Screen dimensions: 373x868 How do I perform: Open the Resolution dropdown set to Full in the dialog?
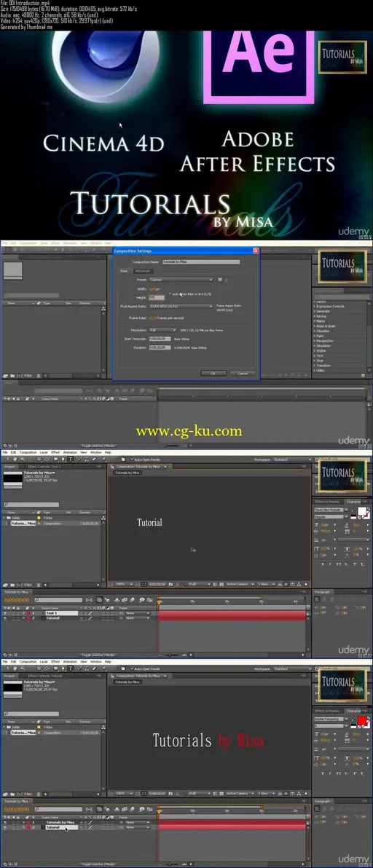click(162, 330)
